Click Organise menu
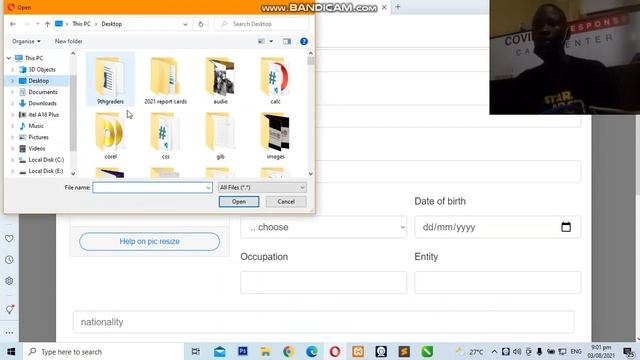The width and height of the screenshot is (640, 360). (x=26, y=41)
